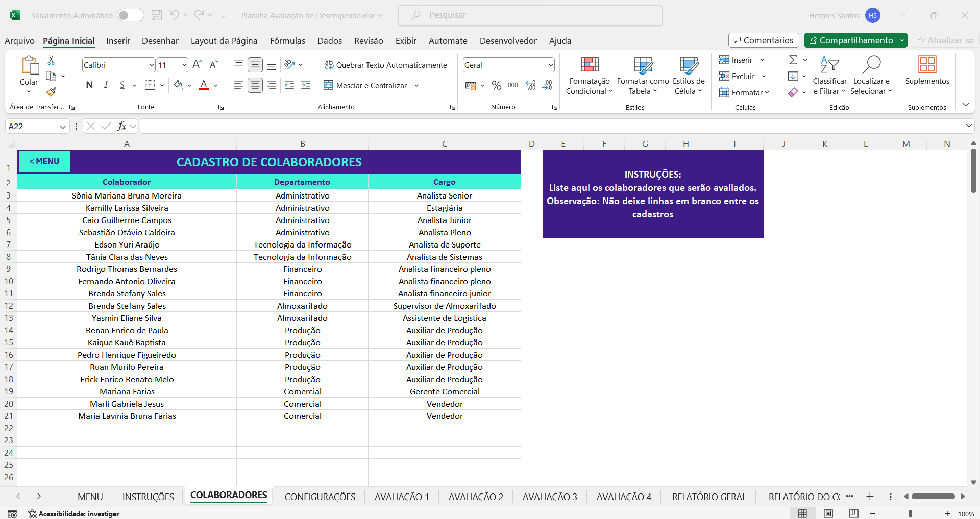Screen dimensions: 980x519
Task: Click Quebrar Texto Automaticamente
Action: click(x=386, y=65)
